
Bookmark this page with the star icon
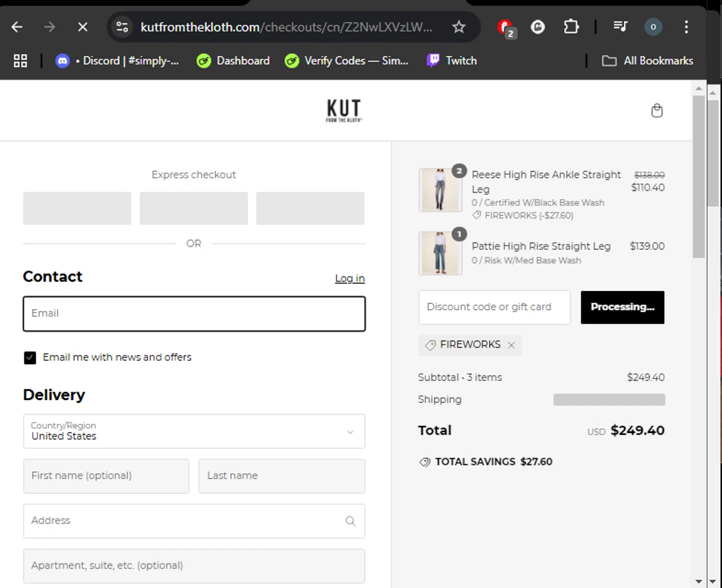pos(459,27)
